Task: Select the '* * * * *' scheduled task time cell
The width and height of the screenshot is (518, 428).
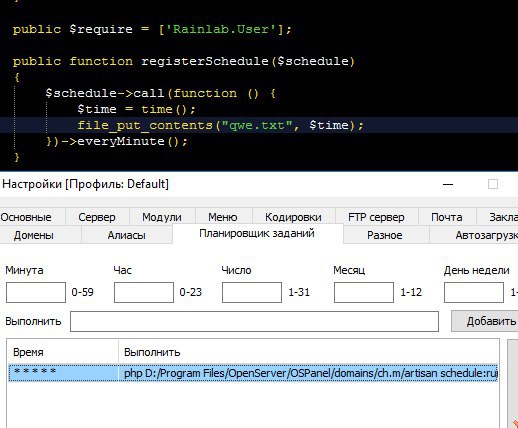Action: [x=63, y=373]
